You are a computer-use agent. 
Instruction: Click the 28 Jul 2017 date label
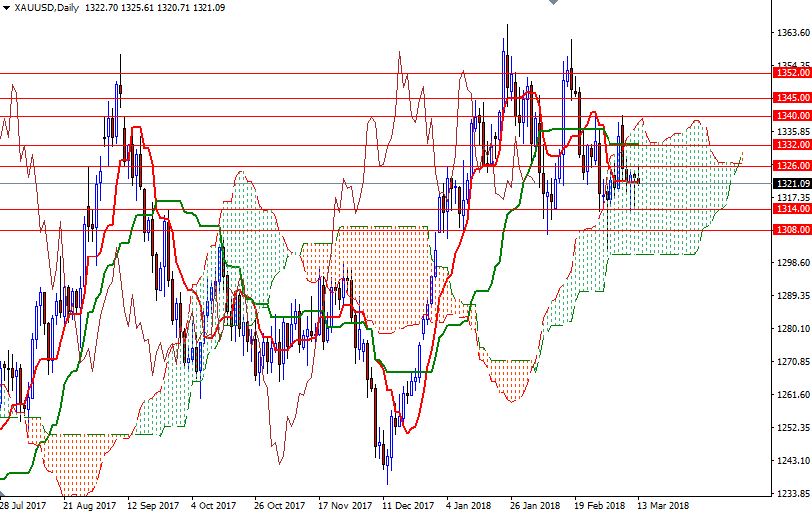[24, 505]
